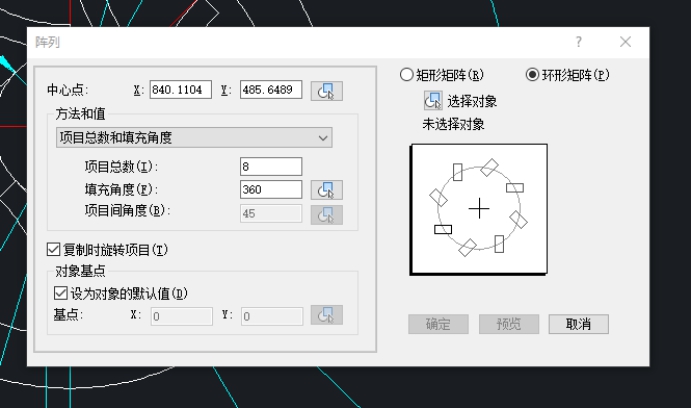
Task: Click the 选择对象 select objects icon
Action: pyautogui.click(x=433, y=100)
